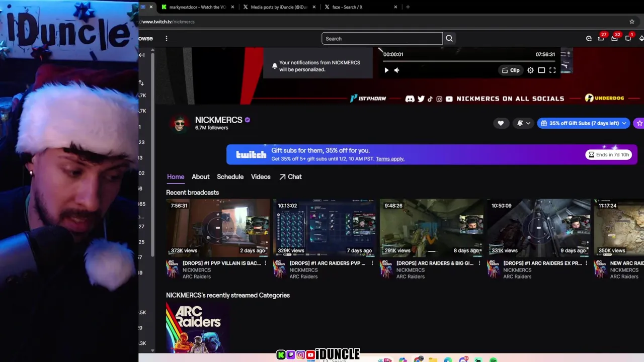Open the video player settings gear

[530, 70]
